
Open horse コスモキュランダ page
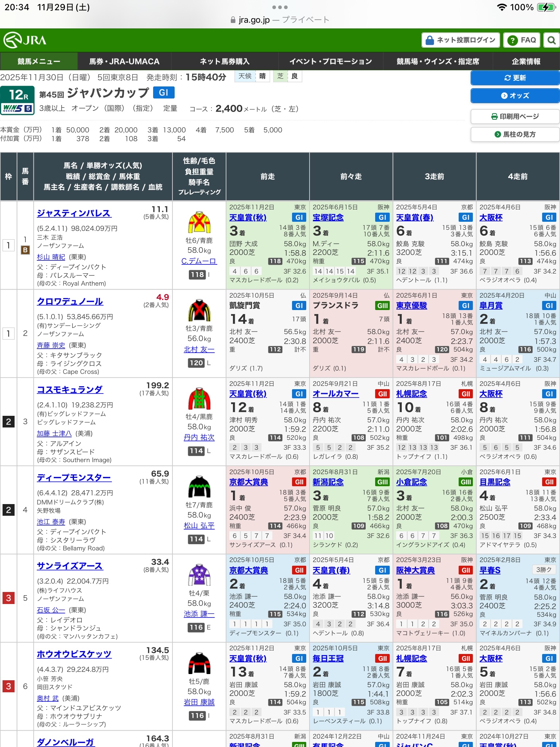(70, 390)
